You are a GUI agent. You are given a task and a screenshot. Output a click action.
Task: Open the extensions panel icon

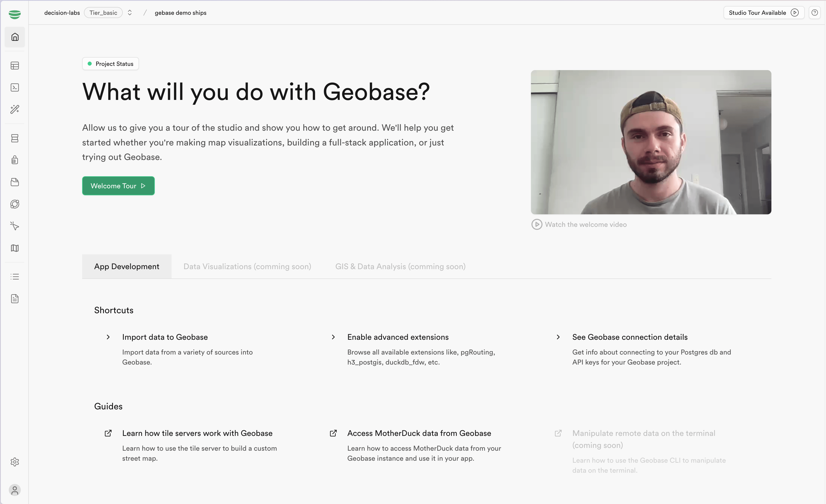pos(15,204)
